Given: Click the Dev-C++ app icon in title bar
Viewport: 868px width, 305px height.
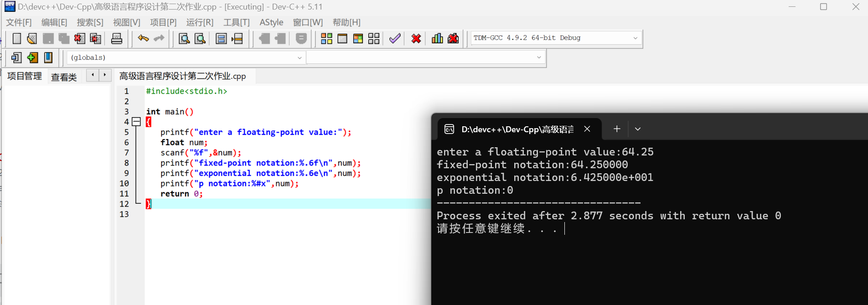Looking at the screenshot, I should pyautogui.click(x=10, y=6).
